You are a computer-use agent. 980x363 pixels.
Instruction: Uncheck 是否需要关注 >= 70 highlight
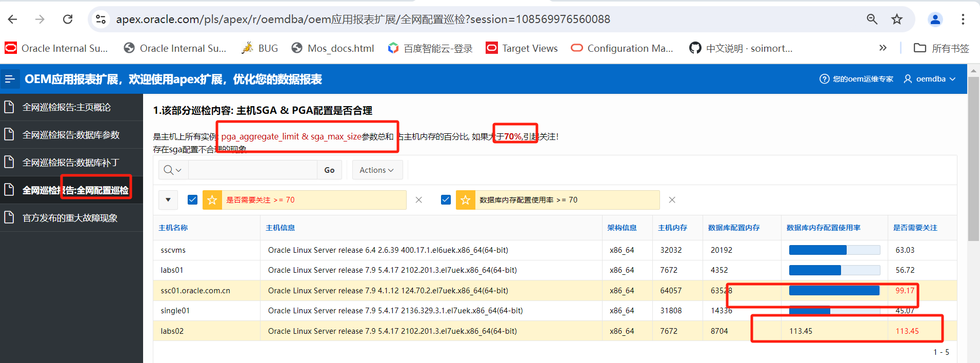(192, 200)
